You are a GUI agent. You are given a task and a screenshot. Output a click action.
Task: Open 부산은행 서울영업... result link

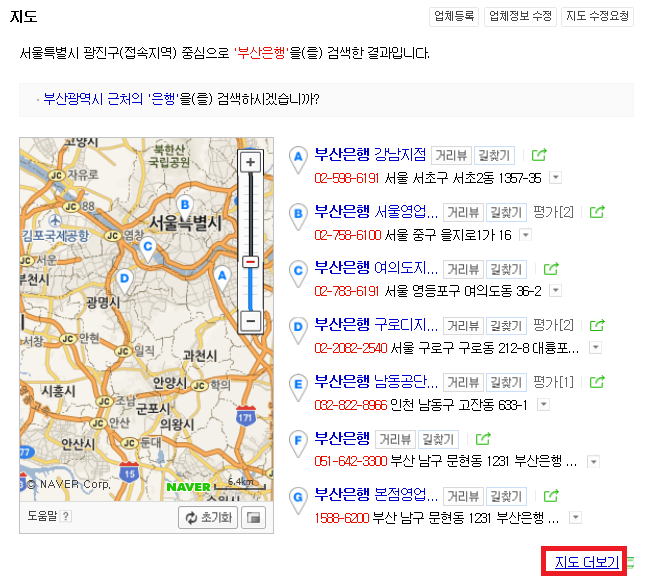(376, 211)
